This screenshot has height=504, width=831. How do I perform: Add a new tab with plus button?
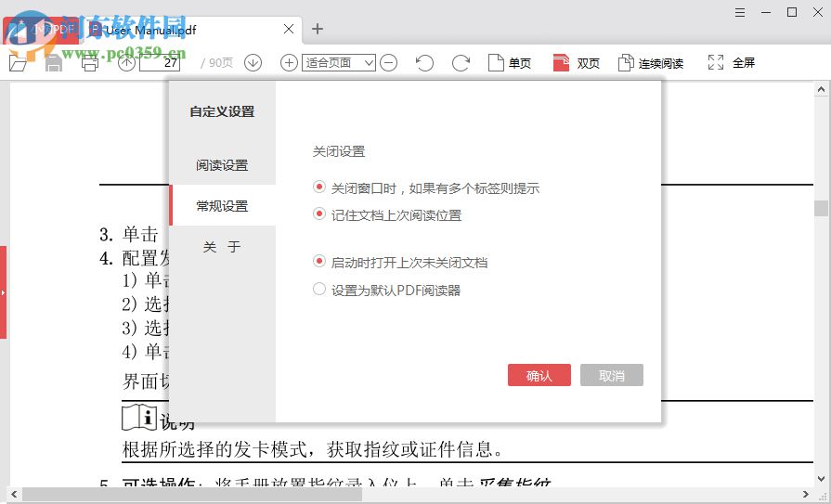pos(318,29)
